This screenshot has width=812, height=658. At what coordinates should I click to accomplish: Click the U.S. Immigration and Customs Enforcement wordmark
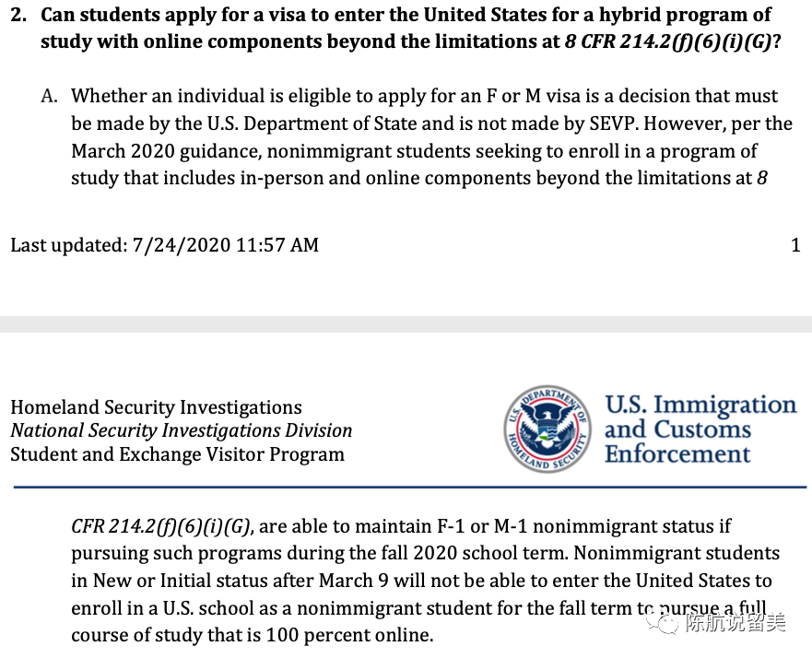(x=700, y=429)
